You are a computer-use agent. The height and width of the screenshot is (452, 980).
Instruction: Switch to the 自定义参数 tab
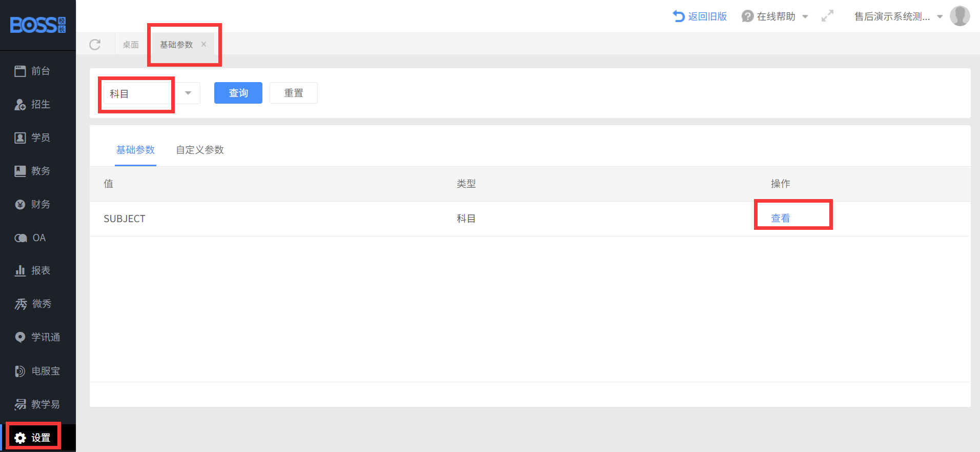pyautogui.click(x=200, y=150)
